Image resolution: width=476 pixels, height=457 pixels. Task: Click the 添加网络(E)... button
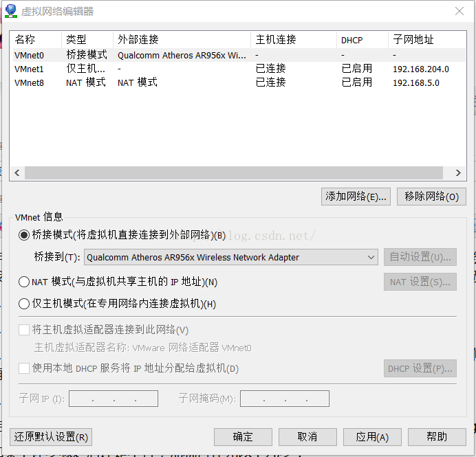click(356, 197)
